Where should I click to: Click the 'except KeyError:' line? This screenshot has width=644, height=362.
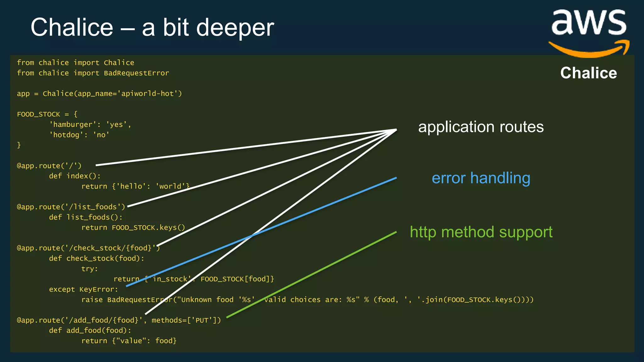(x=83, y=289)
